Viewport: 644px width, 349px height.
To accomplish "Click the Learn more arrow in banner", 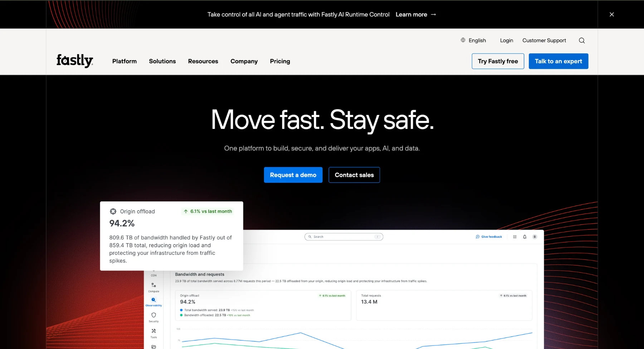I will (x=433, y=15).
